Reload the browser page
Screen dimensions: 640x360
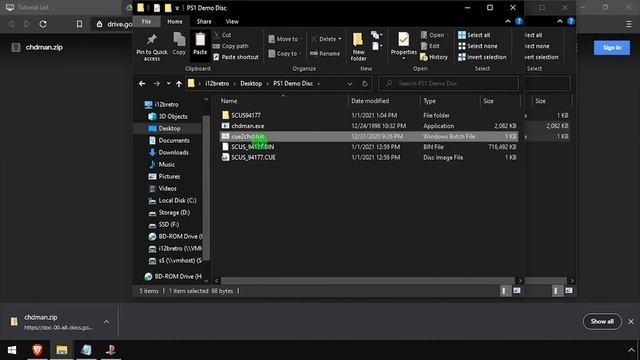[43, 24]
